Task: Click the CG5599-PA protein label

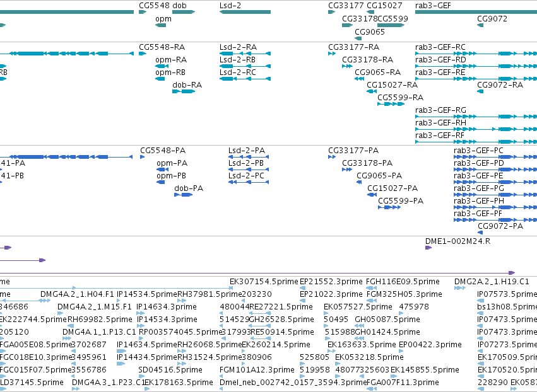Action: click(401, 201)
